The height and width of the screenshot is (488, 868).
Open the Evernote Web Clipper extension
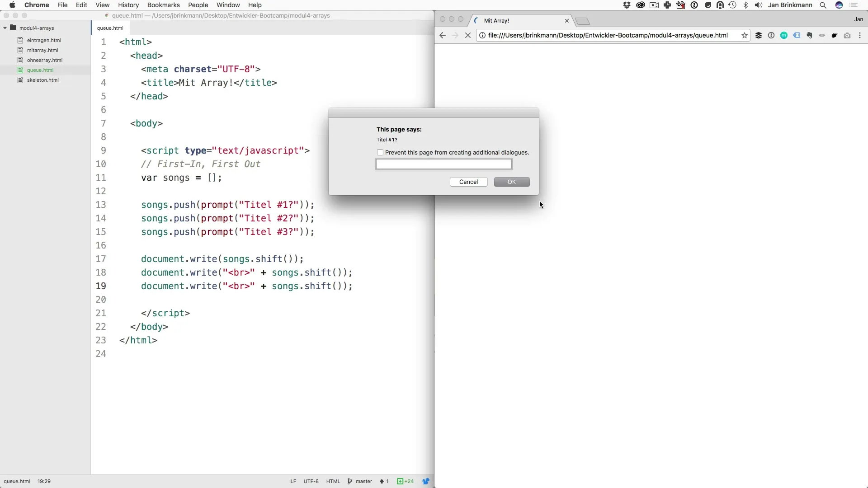pos(809,35)
